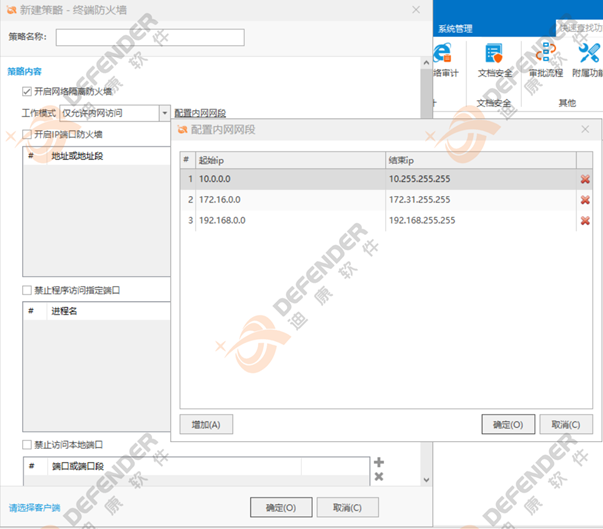The image size is (603, 529).
Task: Open the 工作模式 dropdown arrow
Action: click(x=165, y=113)
